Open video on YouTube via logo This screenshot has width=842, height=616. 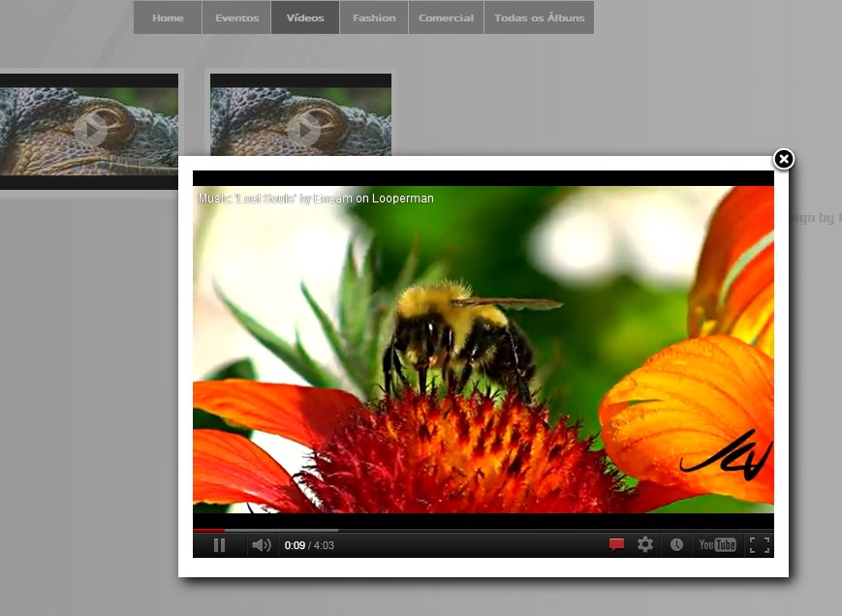point(717,545)
